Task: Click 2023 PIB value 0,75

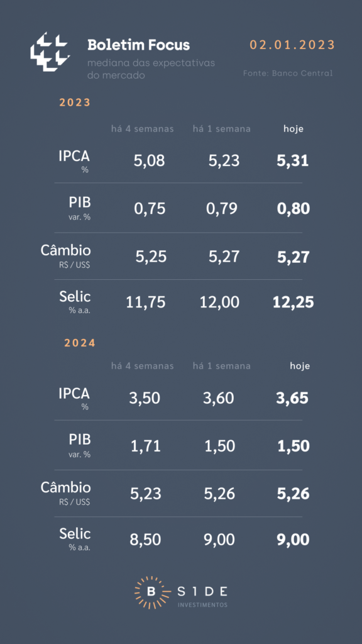Action: 150,209
